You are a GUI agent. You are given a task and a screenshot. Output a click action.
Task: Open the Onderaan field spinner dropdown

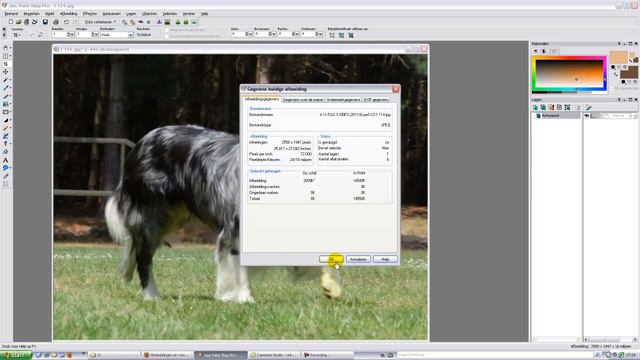[x=321, y=34]
